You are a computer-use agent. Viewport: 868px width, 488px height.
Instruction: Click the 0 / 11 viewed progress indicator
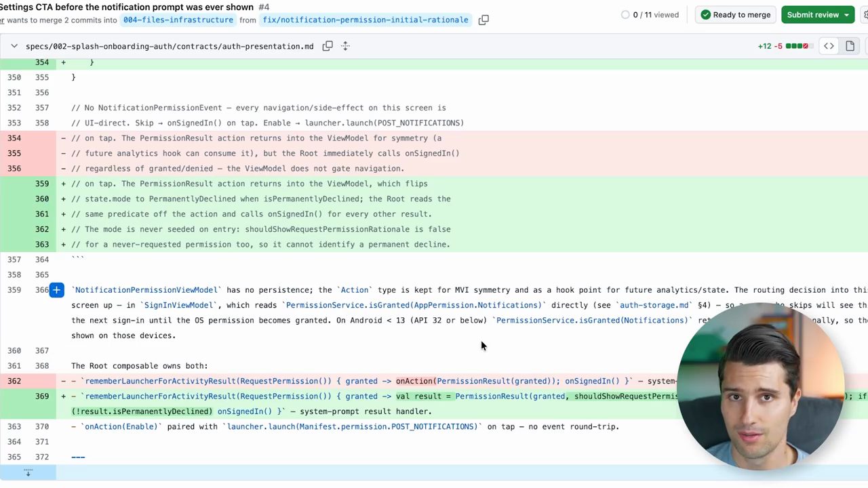[x=650, y=15]
